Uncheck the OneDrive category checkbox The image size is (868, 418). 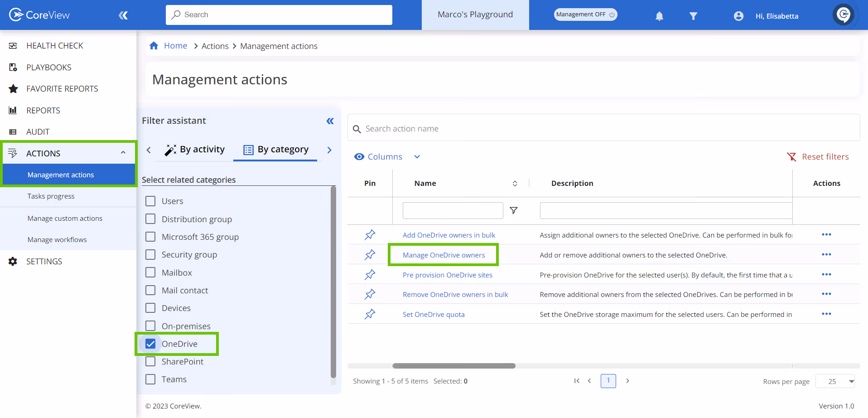150,344
